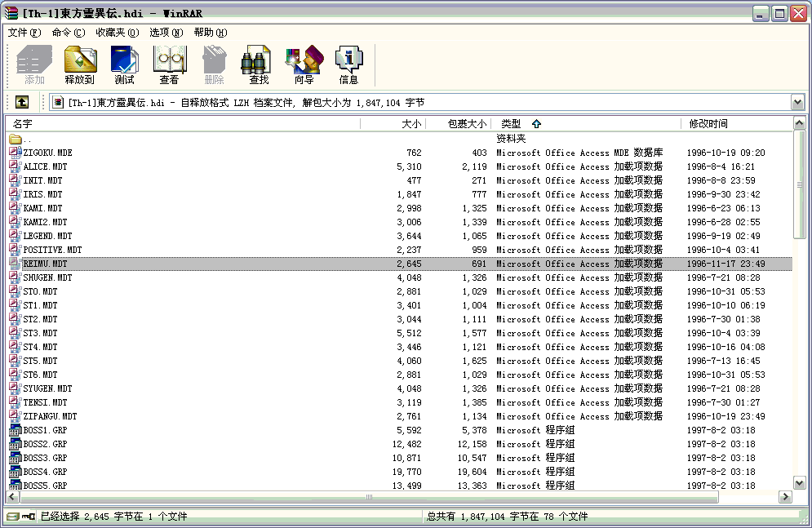This screenshot has width=812, height=528.
Task: Open the 查看 (View) tool
Action: [x=170, y=64]
